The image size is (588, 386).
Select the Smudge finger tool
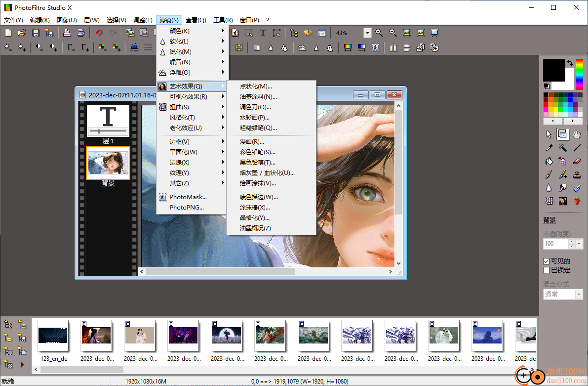click(x=562, y=188)
